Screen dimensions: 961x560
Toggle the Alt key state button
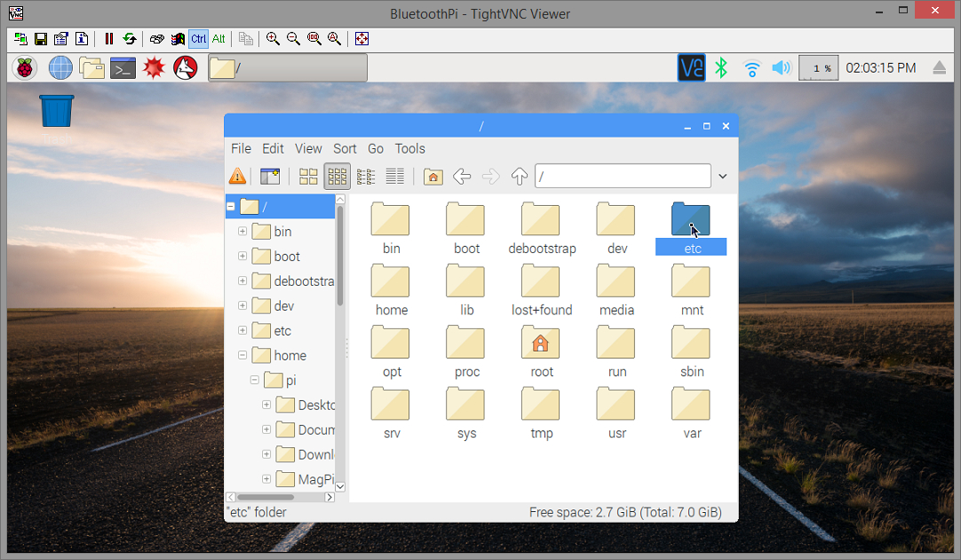(x=218, y=39)
